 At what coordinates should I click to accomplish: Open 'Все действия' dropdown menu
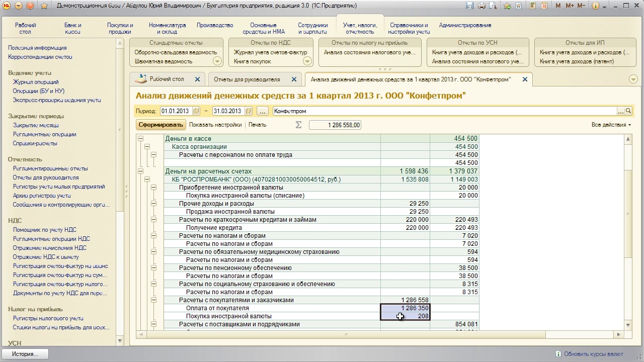tap(611, 125)
